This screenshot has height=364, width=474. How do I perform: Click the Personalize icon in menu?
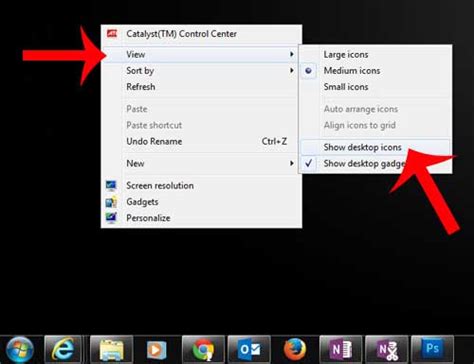click(111, 218)
